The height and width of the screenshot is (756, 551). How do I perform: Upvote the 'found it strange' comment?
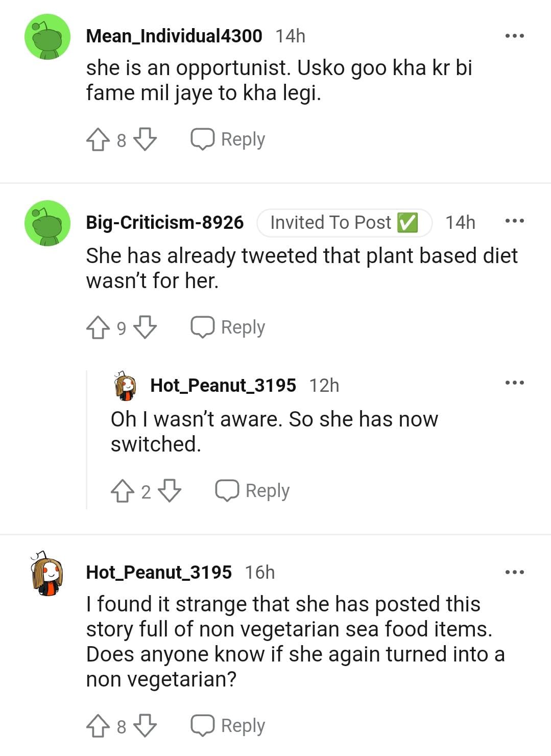pyautogui.click(x=98, y=726)
